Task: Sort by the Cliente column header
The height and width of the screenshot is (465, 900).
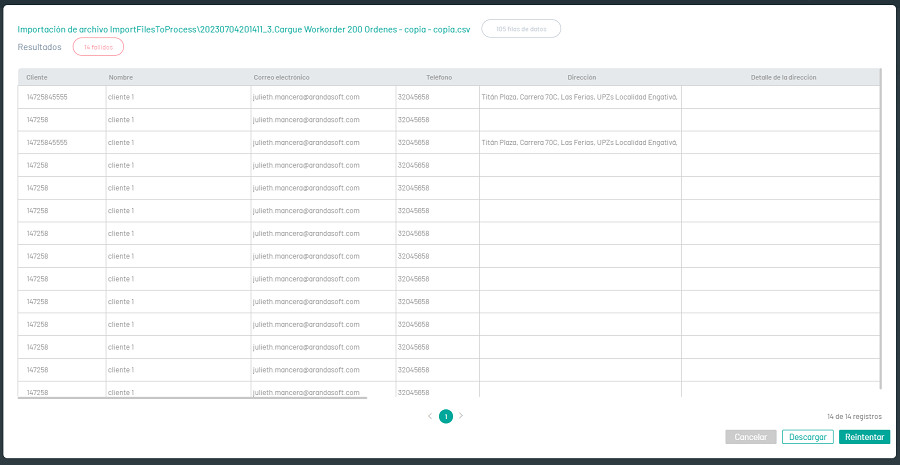Action: (x=37, y=77)
